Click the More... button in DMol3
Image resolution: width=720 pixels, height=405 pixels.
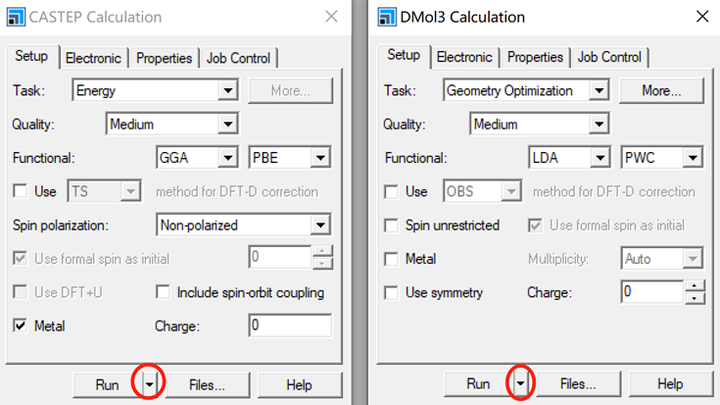click(661, 91)
